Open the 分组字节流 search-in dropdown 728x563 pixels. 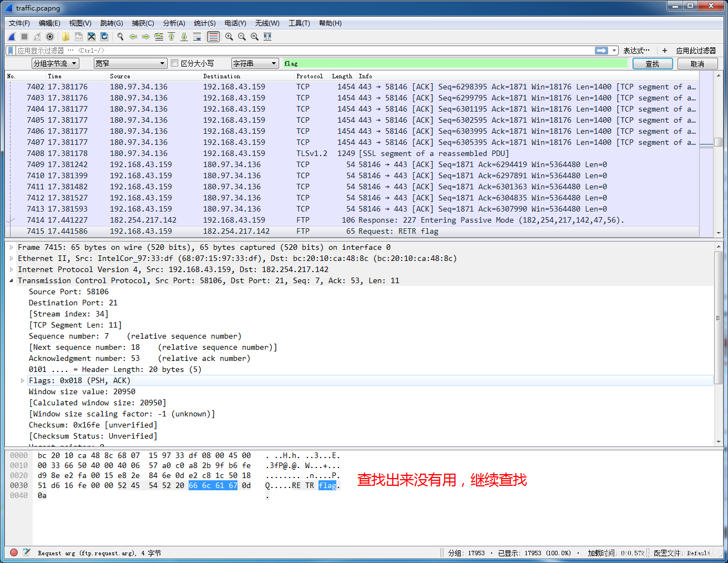pos(55,63)
